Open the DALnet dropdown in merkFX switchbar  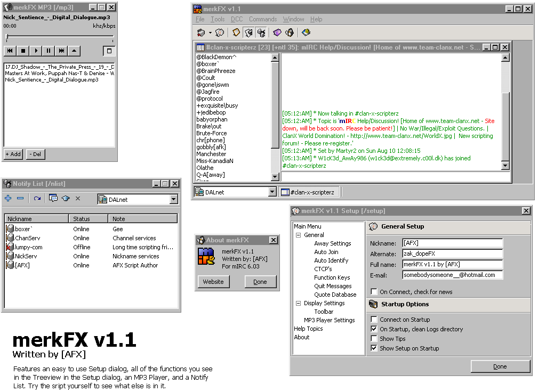click(x=272, y=192)
